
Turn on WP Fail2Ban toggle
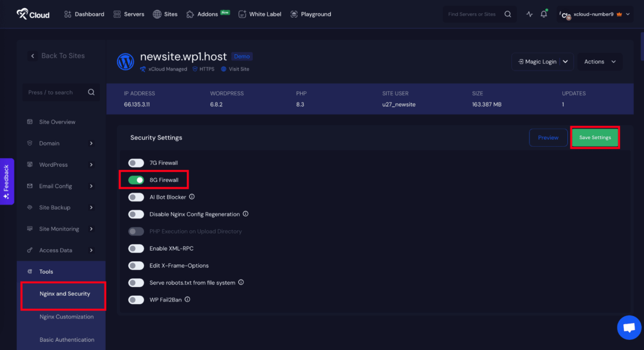pyautogui.click(x=136, y=300)
